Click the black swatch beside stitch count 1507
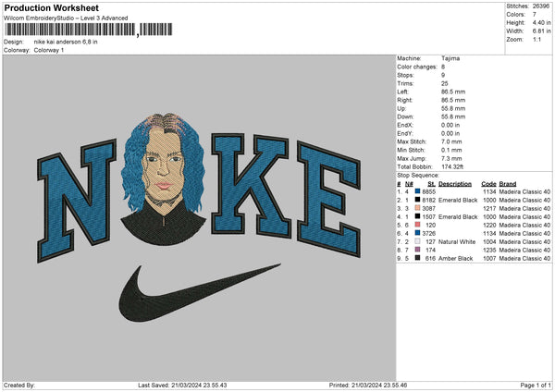The image size is (555, 392). (418, 216)
